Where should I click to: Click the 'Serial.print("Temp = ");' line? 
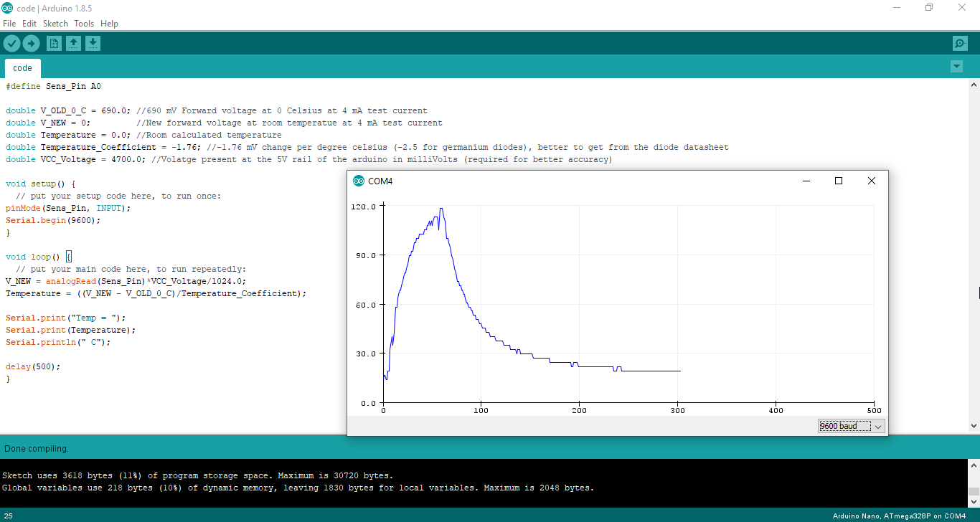tap(66, 318)
